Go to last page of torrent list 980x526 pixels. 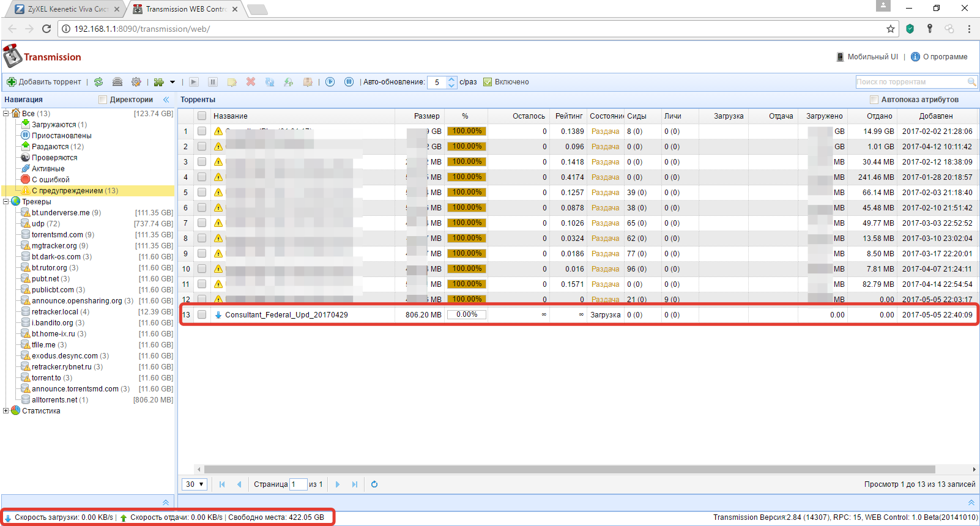click(355, 484)
